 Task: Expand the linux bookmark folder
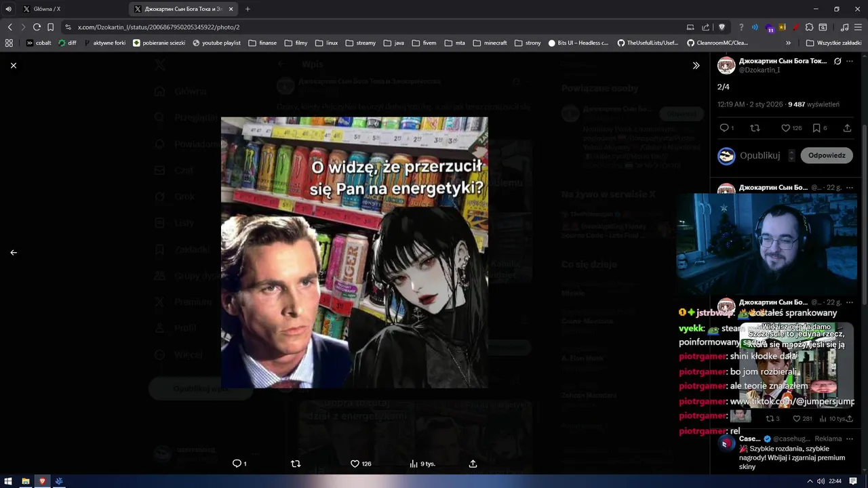click(326, 43)
